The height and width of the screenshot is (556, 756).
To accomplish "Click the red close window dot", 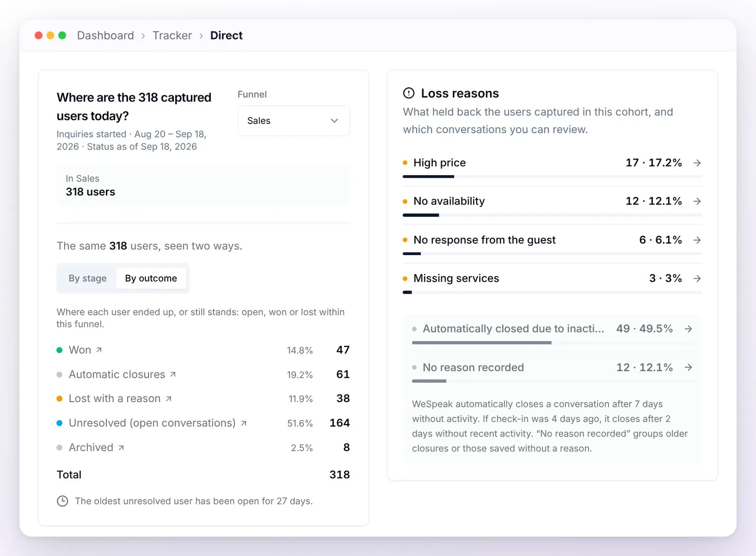I will click(39, 35).
